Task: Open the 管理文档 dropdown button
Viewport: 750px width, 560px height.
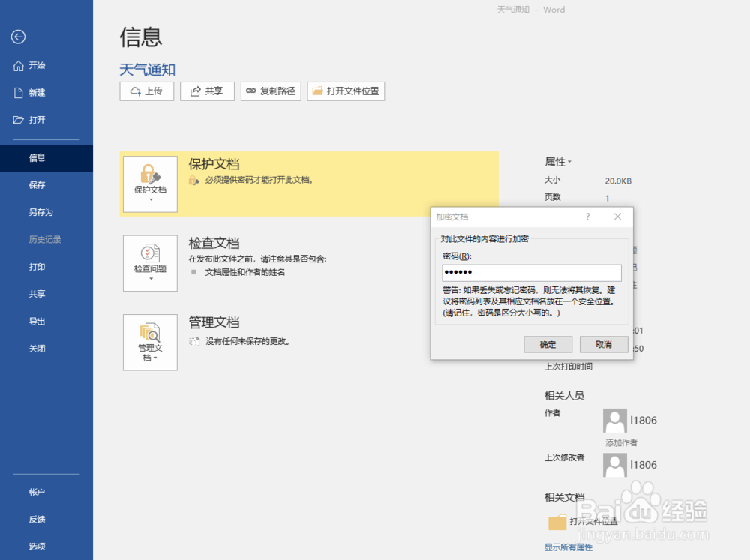Action: [150, 343]
